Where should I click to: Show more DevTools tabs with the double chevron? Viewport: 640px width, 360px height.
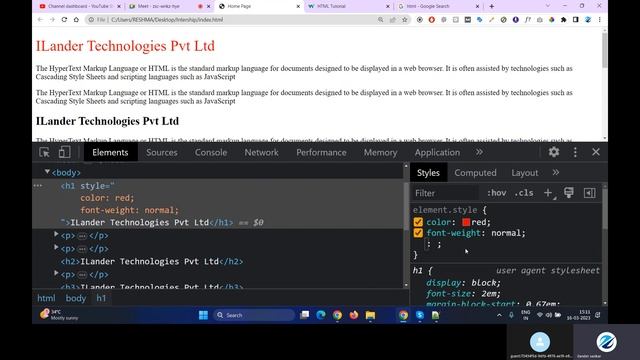pos(479,152)
